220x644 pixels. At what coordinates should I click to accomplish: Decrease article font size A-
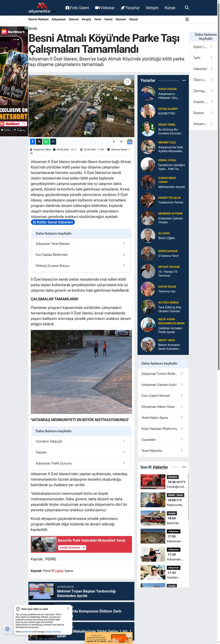(x=114, y=142)
